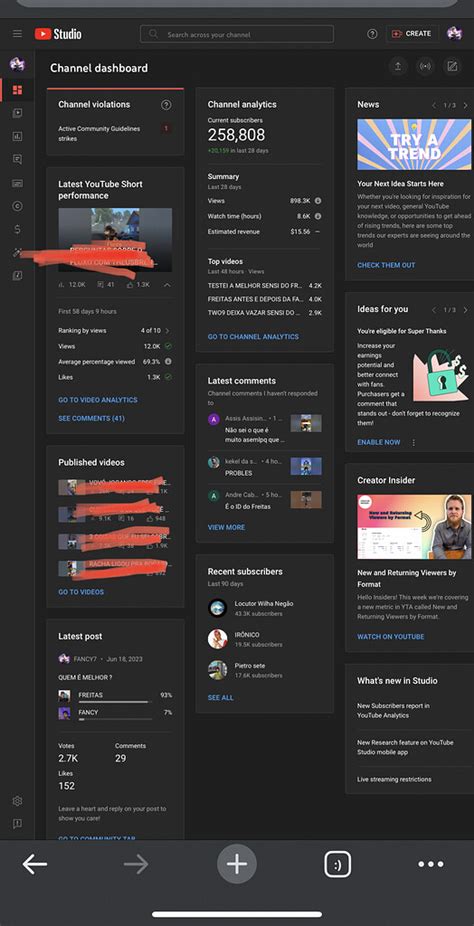Open New Research feature on mobile item
This screenshot has height=926, width=474.
click(405, 747)
